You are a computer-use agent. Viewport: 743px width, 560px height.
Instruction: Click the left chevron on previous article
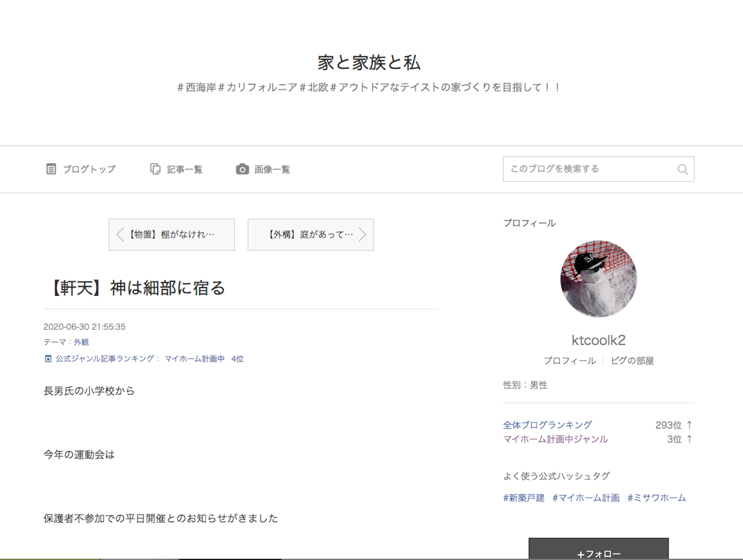pos(120,235)
